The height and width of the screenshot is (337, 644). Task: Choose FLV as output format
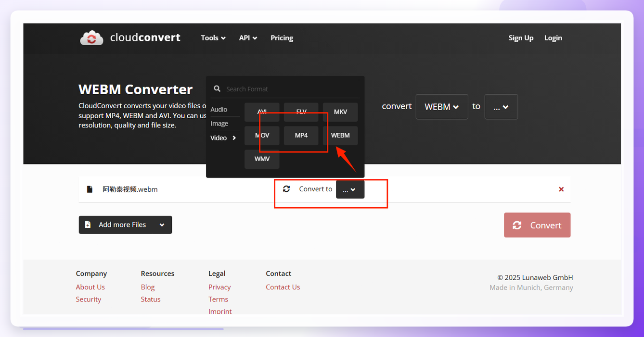[x=301, y=112]
